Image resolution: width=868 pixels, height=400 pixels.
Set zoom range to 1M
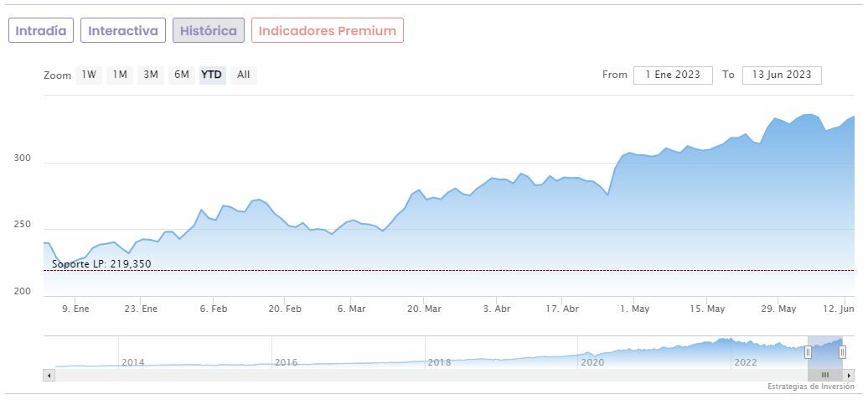click(x=120, y=75)
